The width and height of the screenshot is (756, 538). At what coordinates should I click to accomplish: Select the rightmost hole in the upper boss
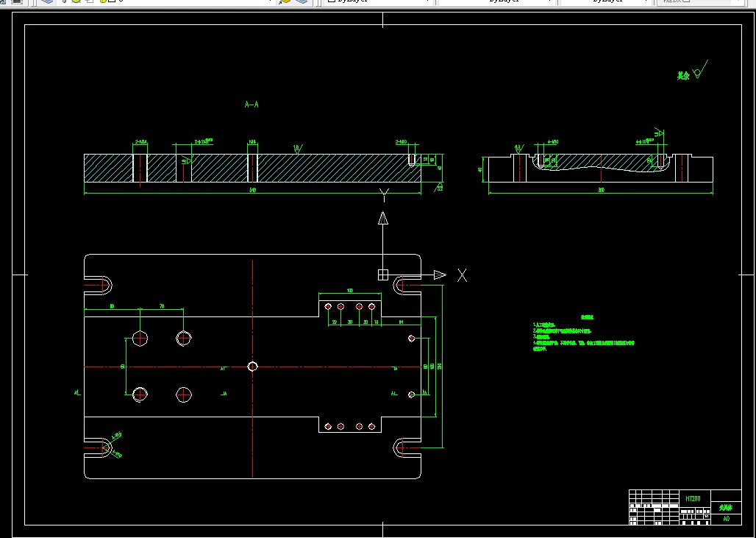click(371, 306)
